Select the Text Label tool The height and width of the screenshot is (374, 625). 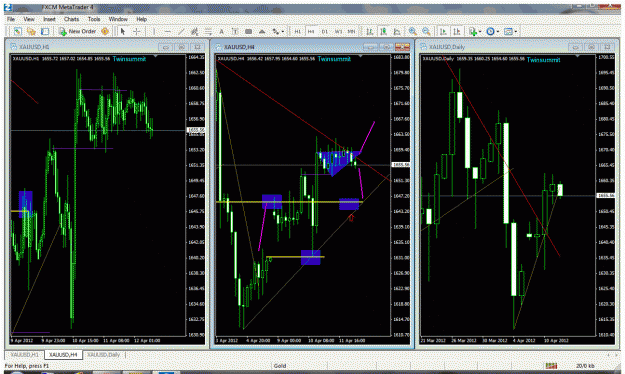235,31
